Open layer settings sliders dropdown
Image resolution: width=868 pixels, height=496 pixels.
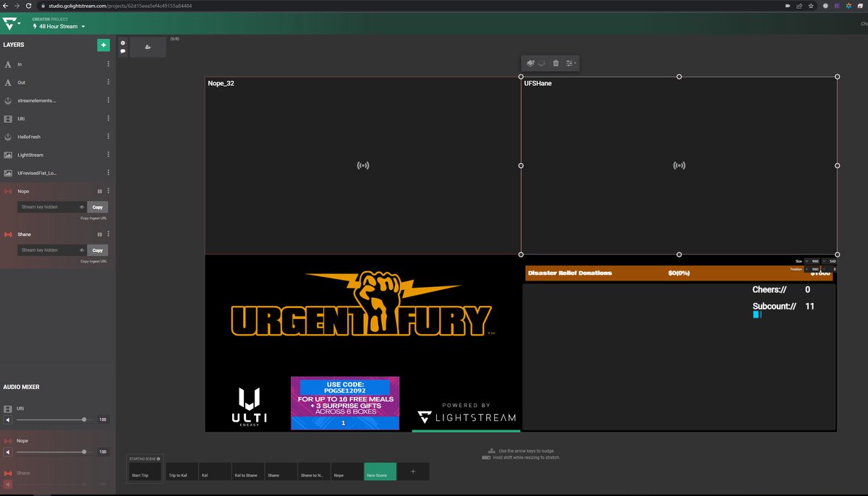571,64
